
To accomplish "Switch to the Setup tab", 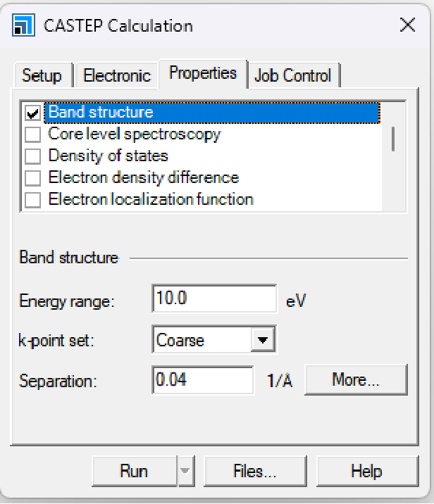I will 42,76.
